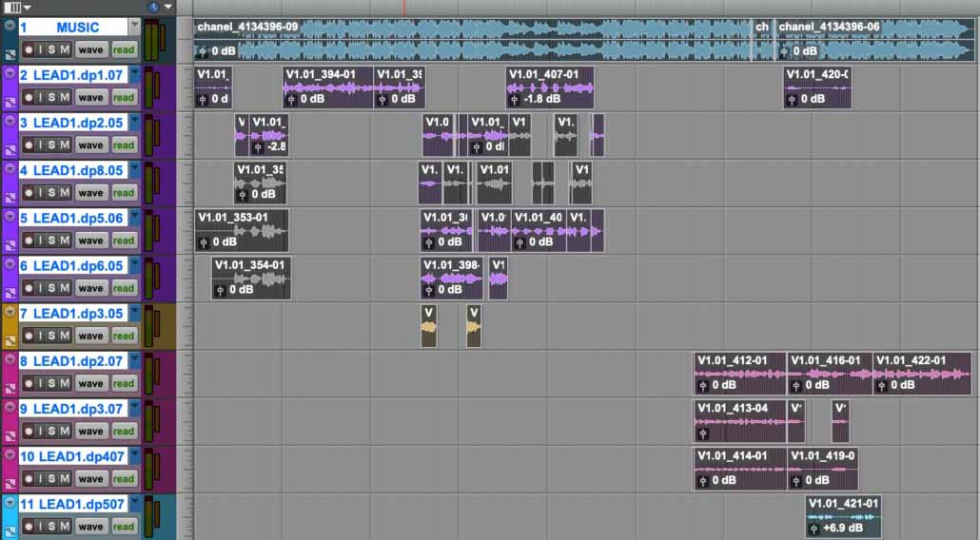This screenshot has height=540, width=980.
Task: Open the playlist selector arrow on MUSIC track
Action: [134, 27]
